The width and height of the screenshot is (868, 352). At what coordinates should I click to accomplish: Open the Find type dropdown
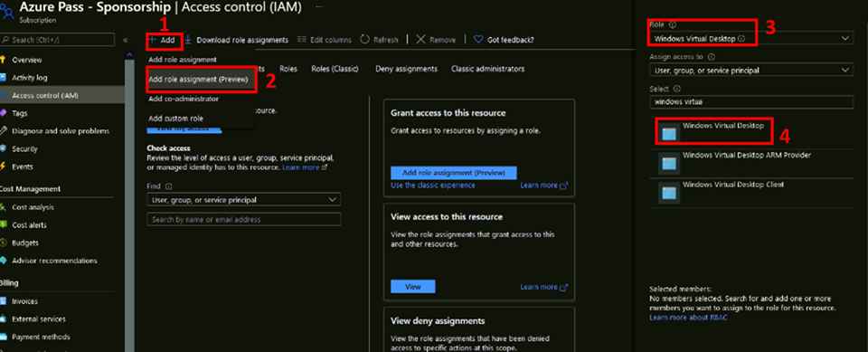pos(243,200)
